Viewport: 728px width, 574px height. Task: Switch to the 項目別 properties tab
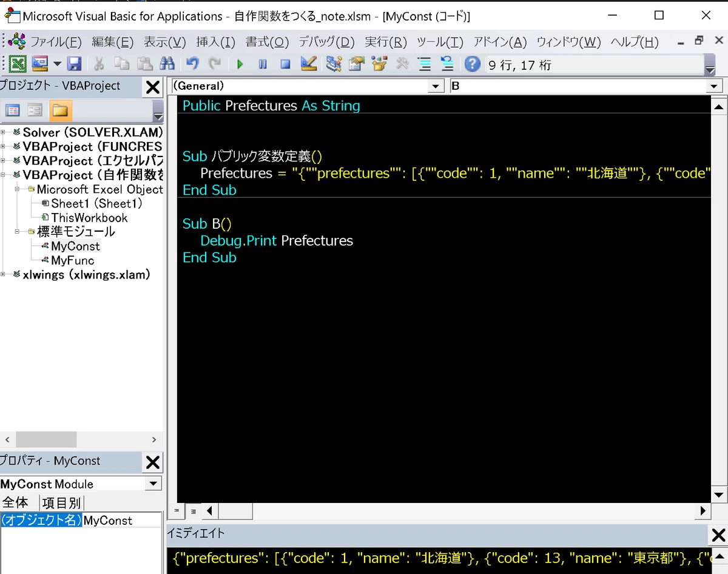(61, 502)
